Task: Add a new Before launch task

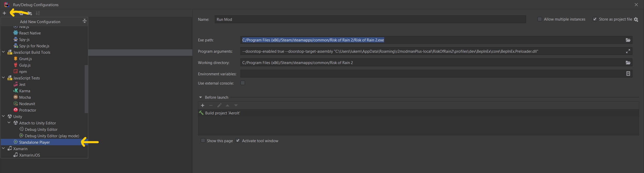Action: point(203,105)
